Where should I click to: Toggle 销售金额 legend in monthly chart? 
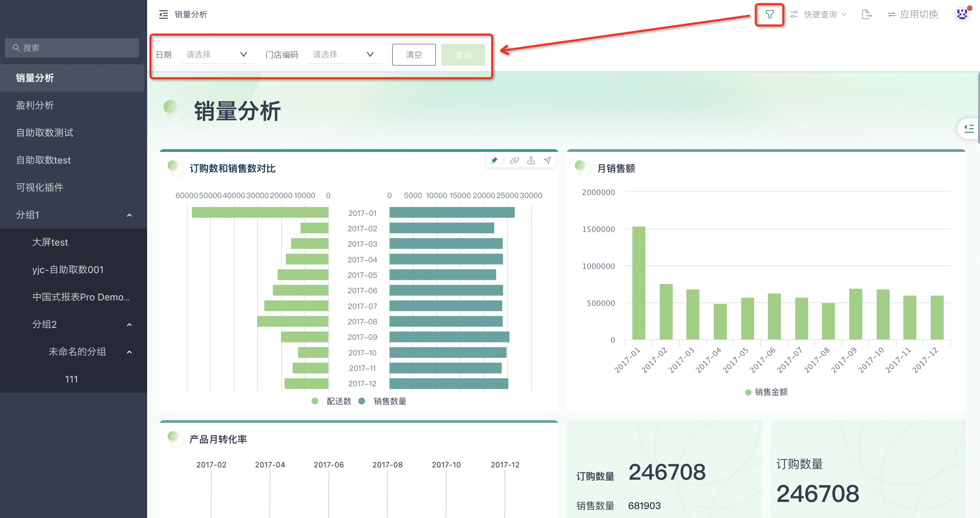[766, 392]
